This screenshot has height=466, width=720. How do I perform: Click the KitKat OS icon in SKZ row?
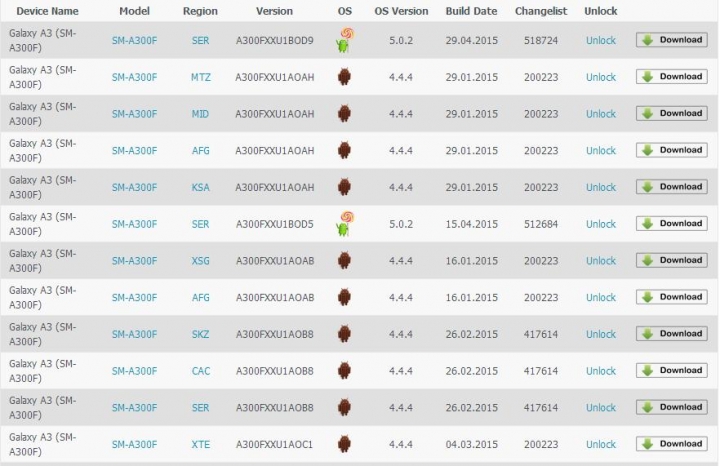[344, 334]
